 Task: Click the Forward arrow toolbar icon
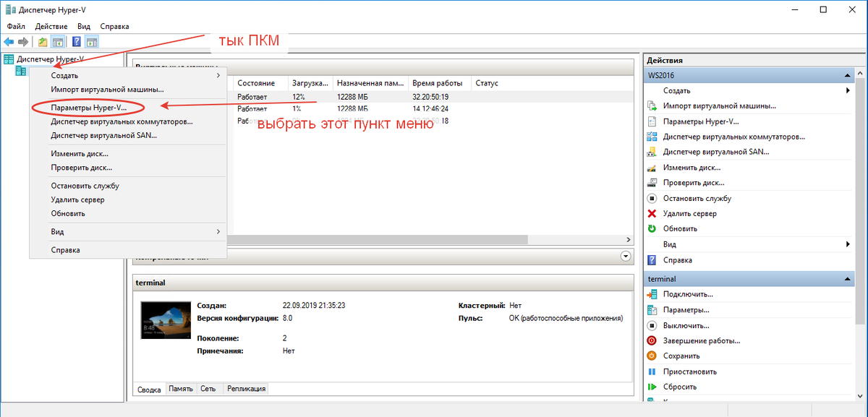[x=23, y=42]
